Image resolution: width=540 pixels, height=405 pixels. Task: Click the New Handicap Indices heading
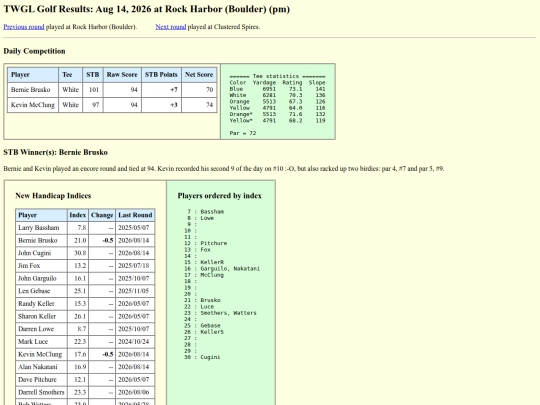(53, 196)
